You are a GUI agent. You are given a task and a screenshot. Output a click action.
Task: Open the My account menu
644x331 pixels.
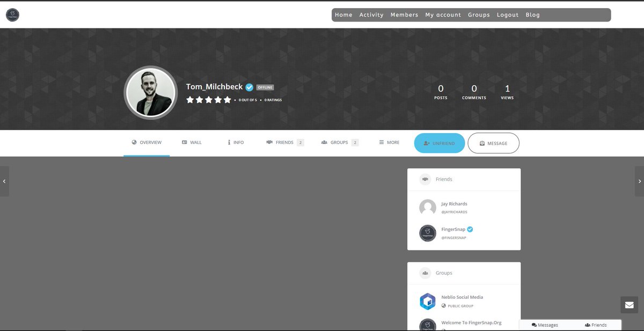point(443,15)
